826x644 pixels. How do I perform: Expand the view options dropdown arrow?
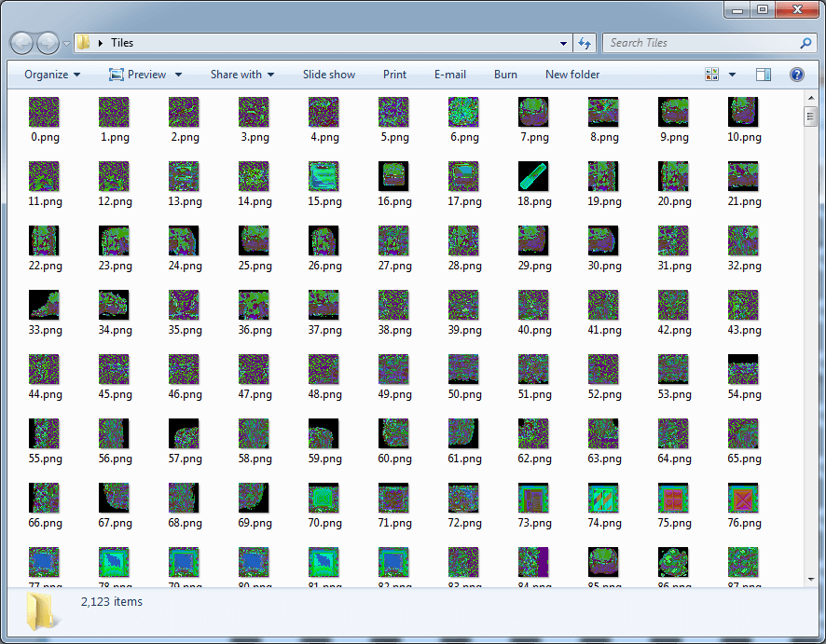pyautogui.click(x=733, y=75)
